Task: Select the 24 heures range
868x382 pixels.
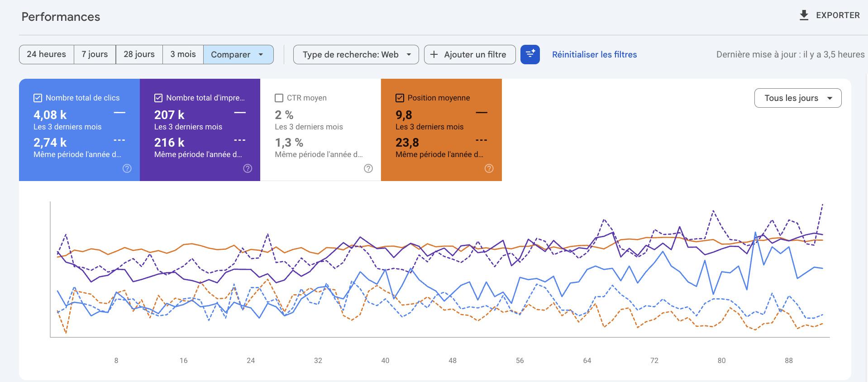Action: click(47, 54)
